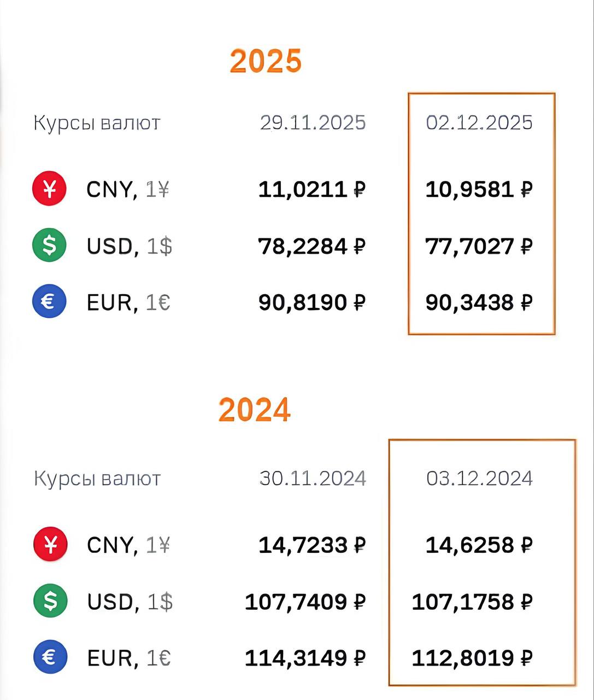Click the CNY rate 11,0211 ₽
Screen dimensions: 594x700
point(311,190)
